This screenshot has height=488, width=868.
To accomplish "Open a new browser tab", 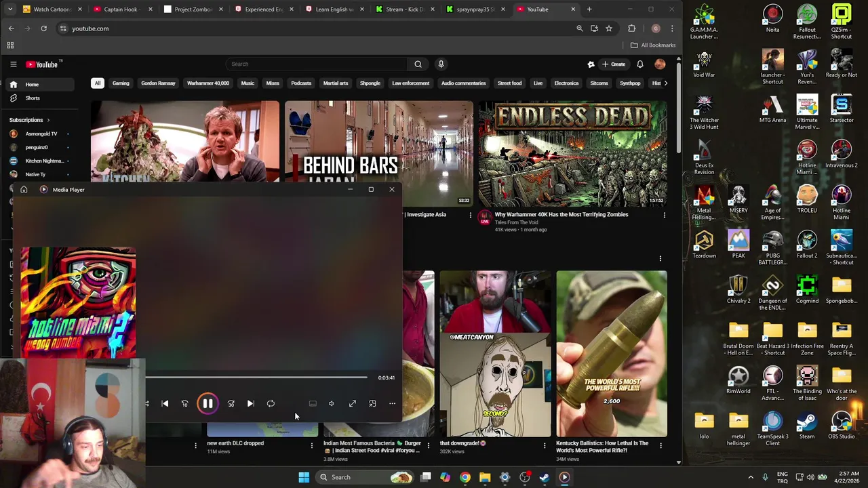I will (589, 9).
